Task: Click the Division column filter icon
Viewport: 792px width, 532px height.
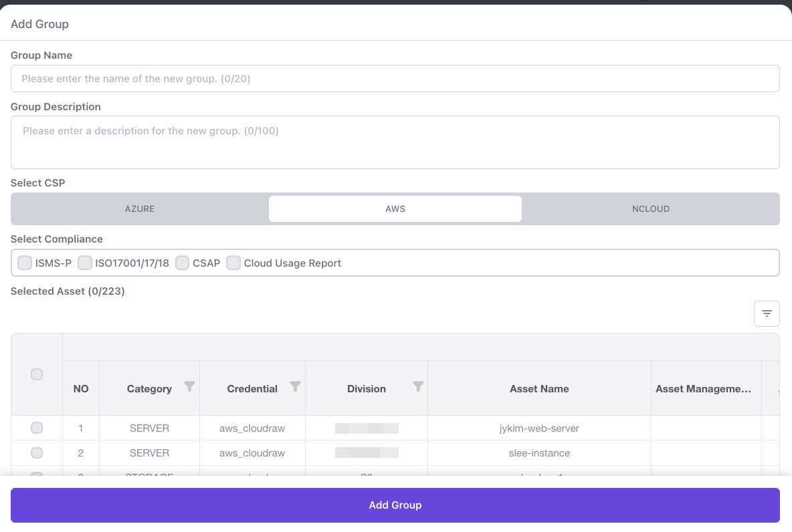Action: coord(418,386)
